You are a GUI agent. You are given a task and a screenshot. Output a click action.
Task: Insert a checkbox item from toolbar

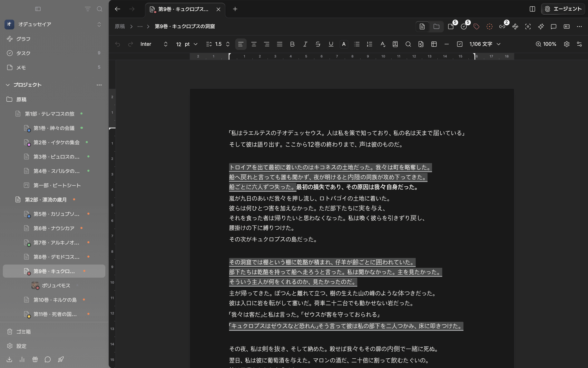(x=460, y=44)
